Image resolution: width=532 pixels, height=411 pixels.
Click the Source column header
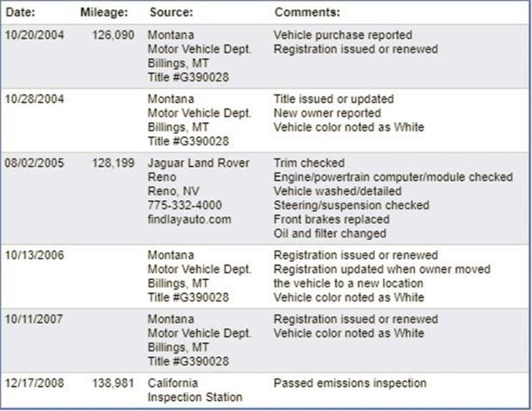[x=171, y=12]
